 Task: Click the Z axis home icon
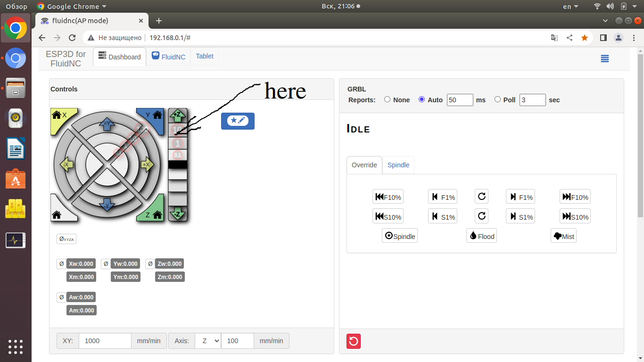tap(158, 214)
